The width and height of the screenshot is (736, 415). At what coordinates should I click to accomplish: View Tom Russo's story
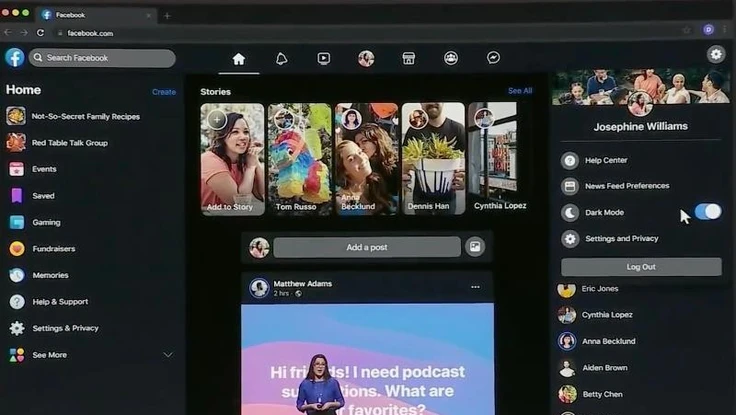point(299,159)
